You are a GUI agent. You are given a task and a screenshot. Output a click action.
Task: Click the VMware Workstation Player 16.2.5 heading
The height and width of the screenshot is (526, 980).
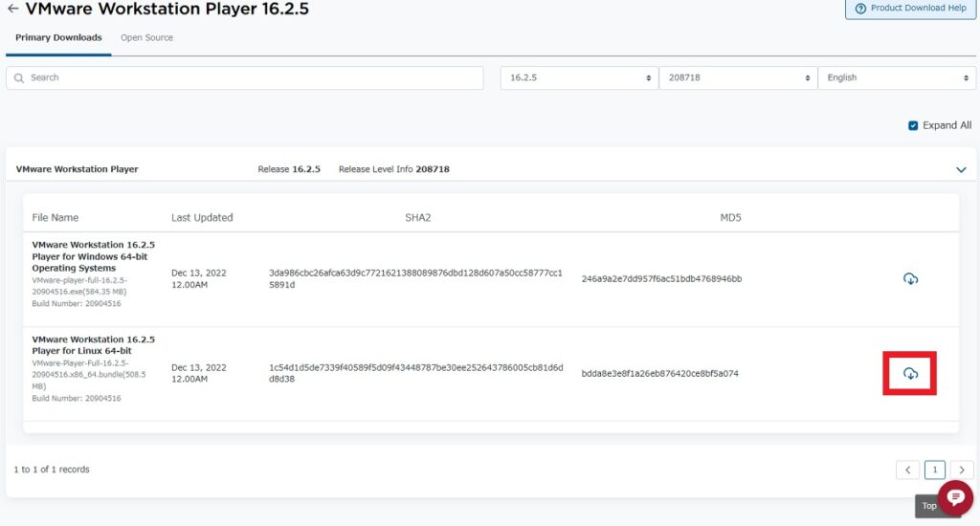coord(167,9)
